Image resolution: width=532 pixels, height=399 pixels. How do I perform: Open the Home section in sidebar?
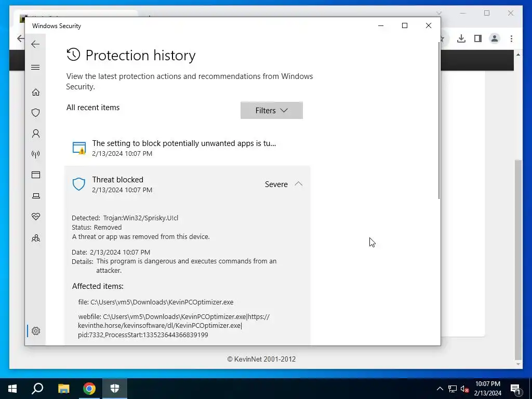click(36, 92)
